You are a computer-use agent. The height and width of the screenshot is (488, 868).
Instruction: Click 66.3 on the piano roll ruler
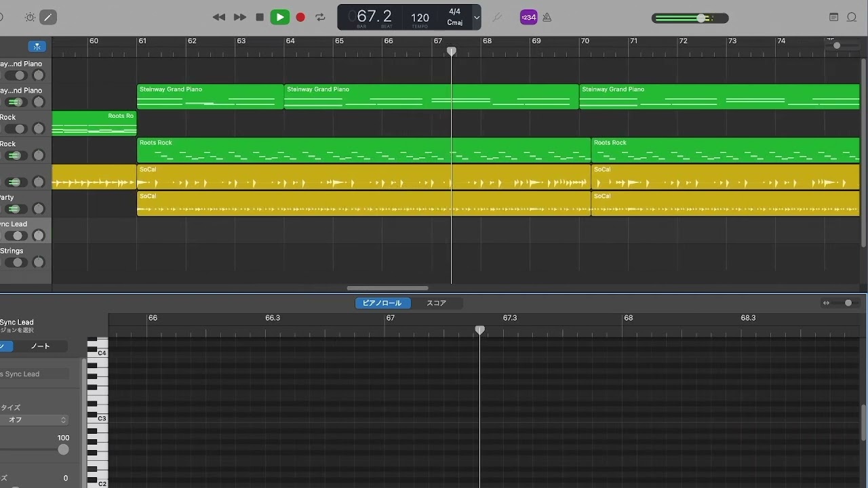[x=273, y=318]
